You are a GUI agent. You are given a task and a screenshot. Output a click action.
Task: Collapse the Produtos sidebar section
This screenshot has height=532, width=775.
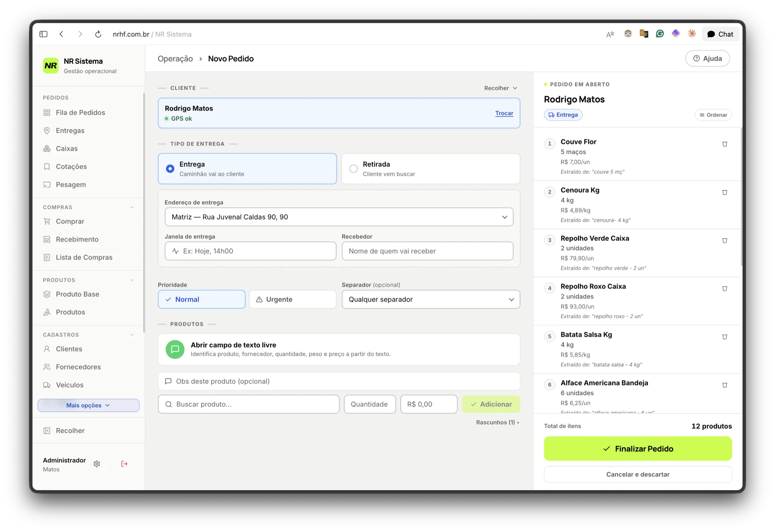tap(132, 280)
